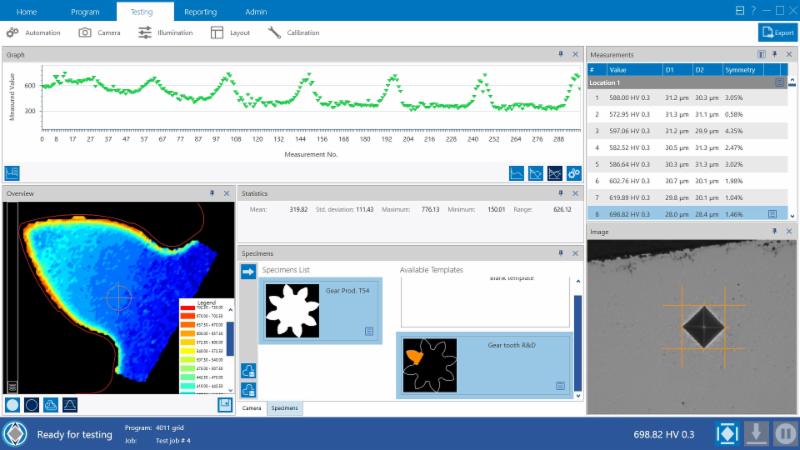Open details icon on Gear tooth R&D template
Viewport: 800px width, 450px height.
pos(560,386)
